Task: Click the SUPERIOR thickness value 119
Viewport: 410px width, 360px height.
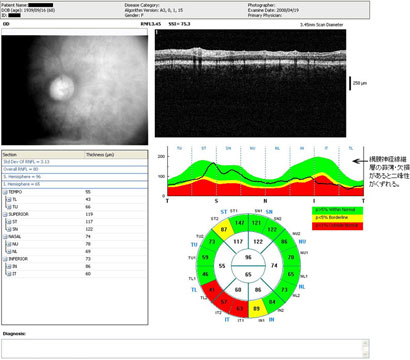Action: [x=89, y=214]
